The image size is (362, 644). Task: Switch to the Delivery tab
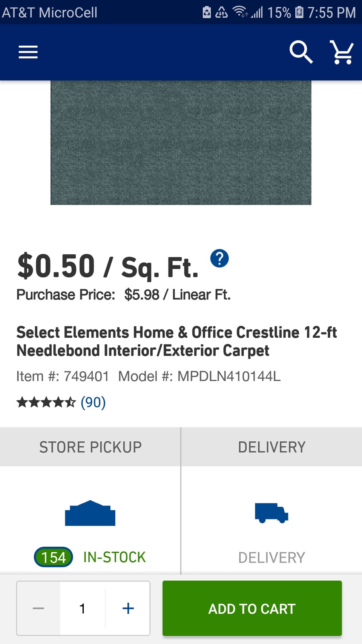(x=271, y=447)
